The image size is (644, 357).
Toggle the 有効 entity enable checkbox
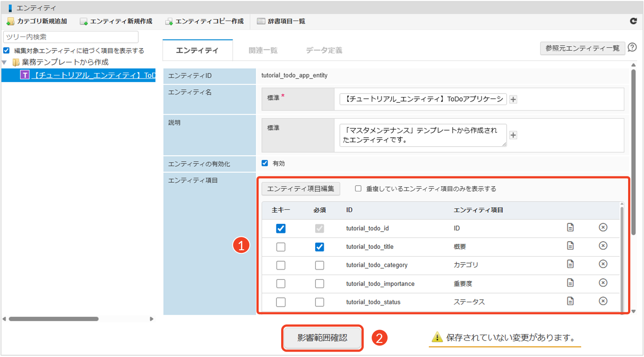coord(265,163)
